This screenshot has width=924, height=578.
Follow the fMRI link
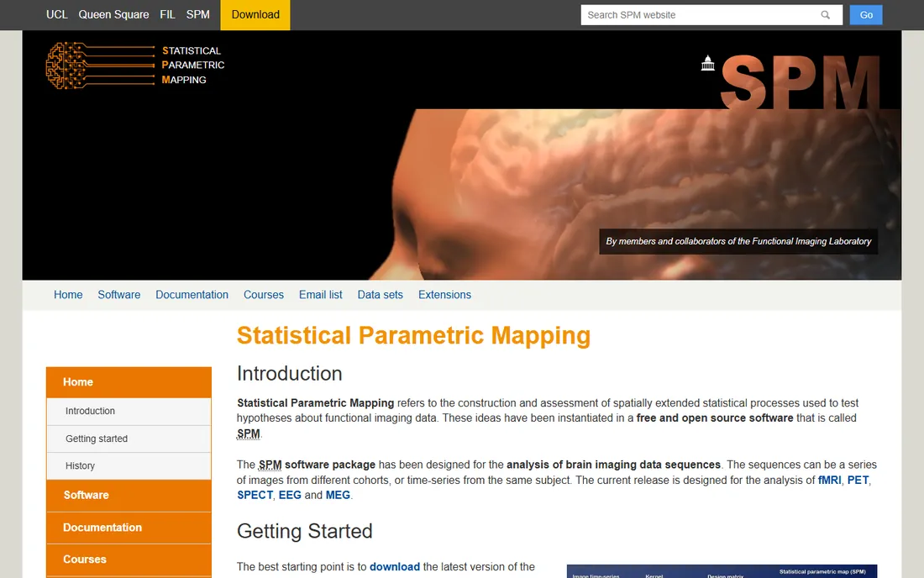pyautogui.click(x=829, y=481)
